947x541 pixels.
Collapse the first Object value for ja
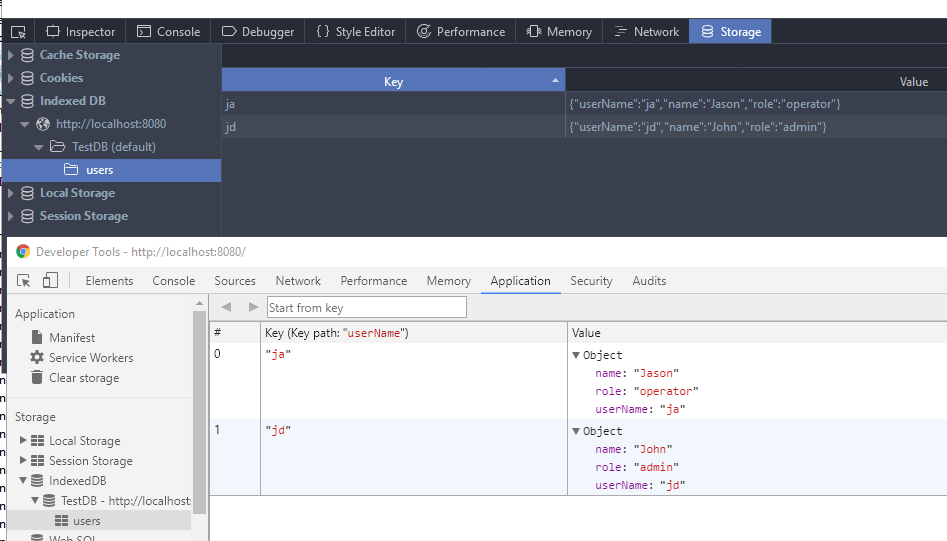click(576, 355)
